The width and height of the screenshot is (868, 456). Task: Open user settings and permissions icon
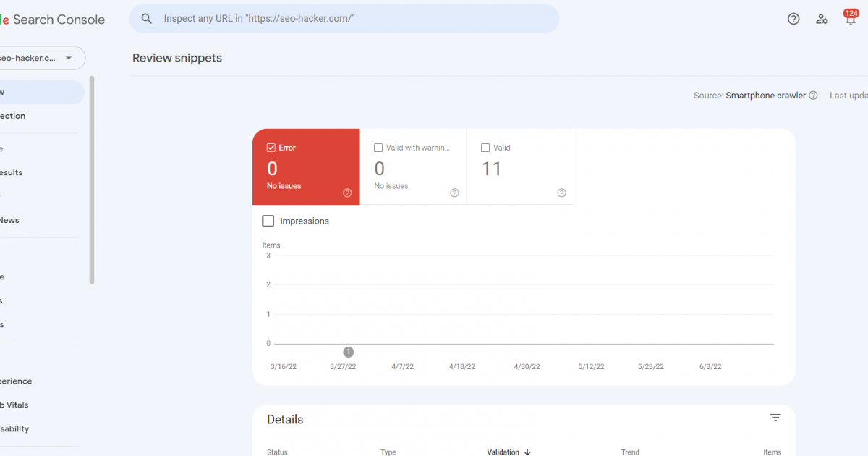822,19
